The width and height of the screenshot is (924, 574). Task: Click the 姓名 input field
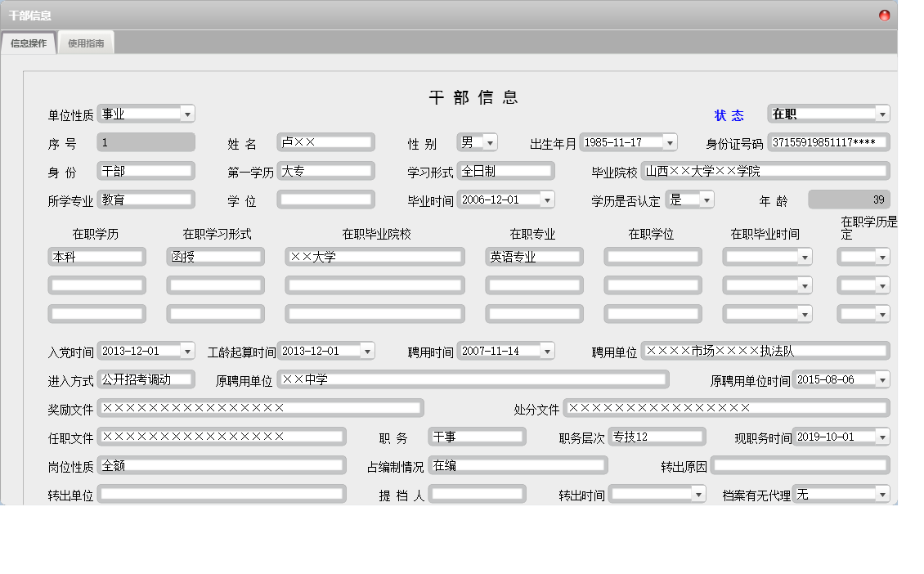325,143
